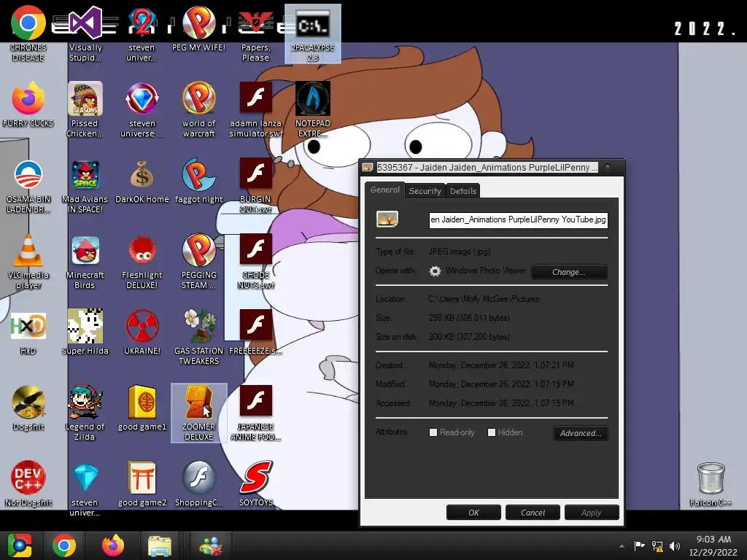Select the HxD desktop shortcut

tap(28, 332)
